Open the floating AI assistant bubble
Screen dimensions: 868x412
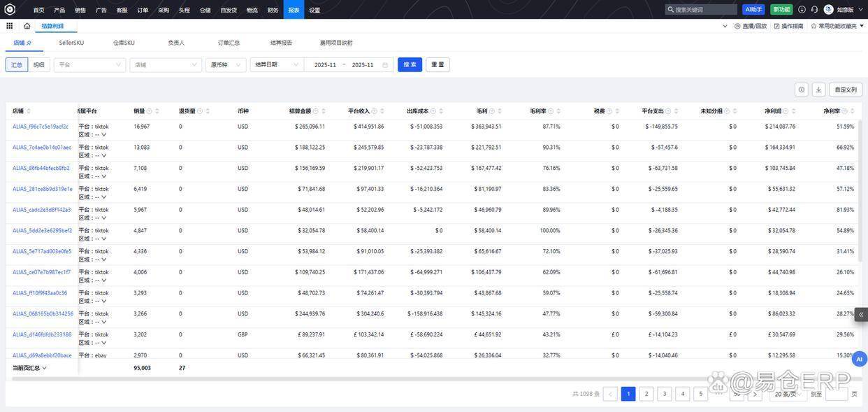859,359
